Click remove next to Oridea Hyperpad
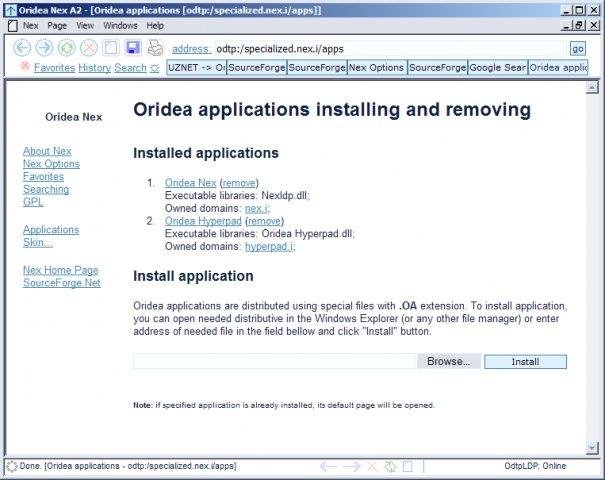The image size is (605, 480). click(264, 221)
